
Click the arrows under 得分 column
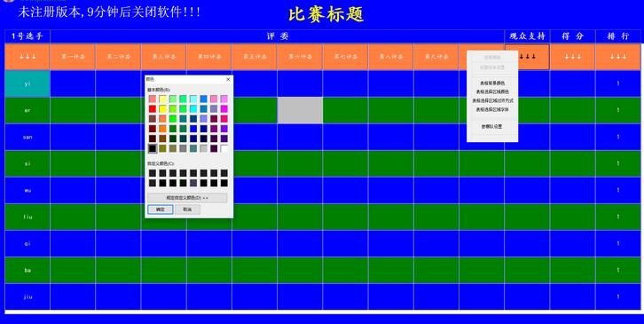572,57
